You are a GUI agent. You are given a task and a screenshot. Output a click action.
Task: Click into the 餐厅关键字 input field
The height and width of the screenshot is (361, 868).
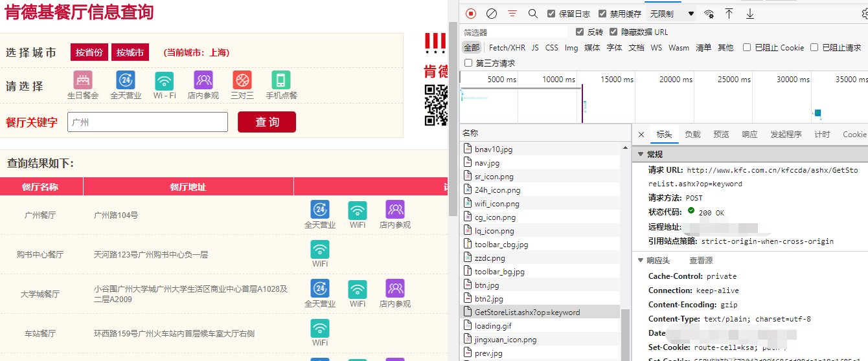tap(148, 122)
